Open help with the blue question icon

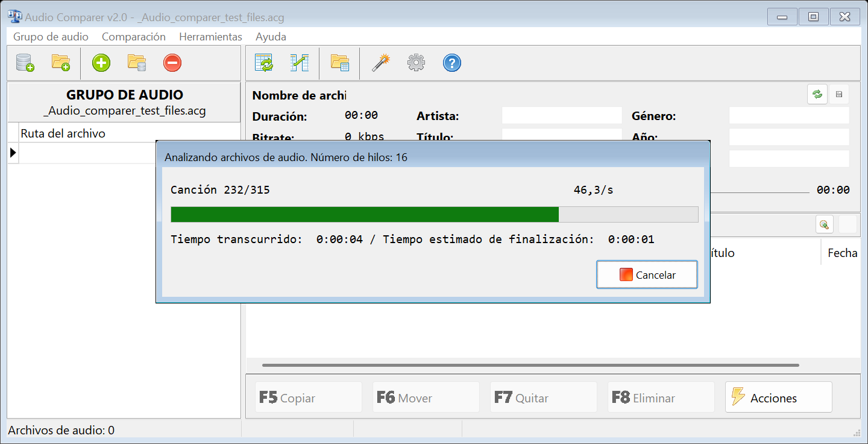[x=452, y=63]
